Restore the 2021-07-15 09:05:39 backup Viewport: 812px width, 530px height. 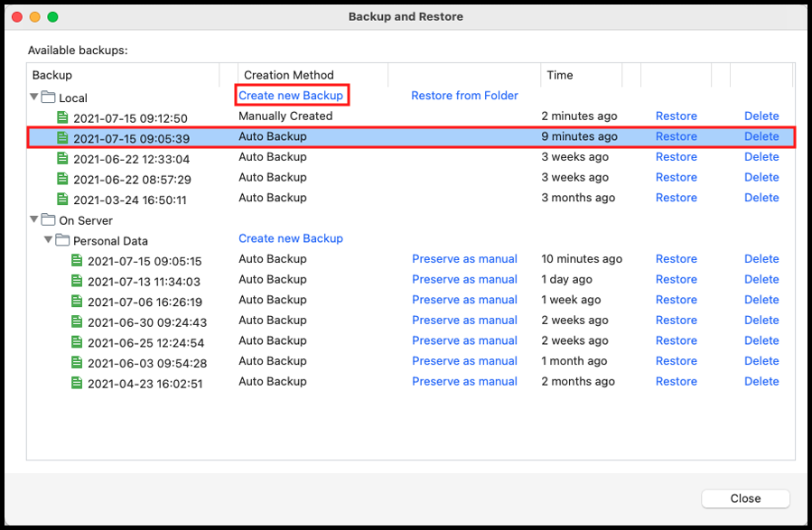(676, 136)
